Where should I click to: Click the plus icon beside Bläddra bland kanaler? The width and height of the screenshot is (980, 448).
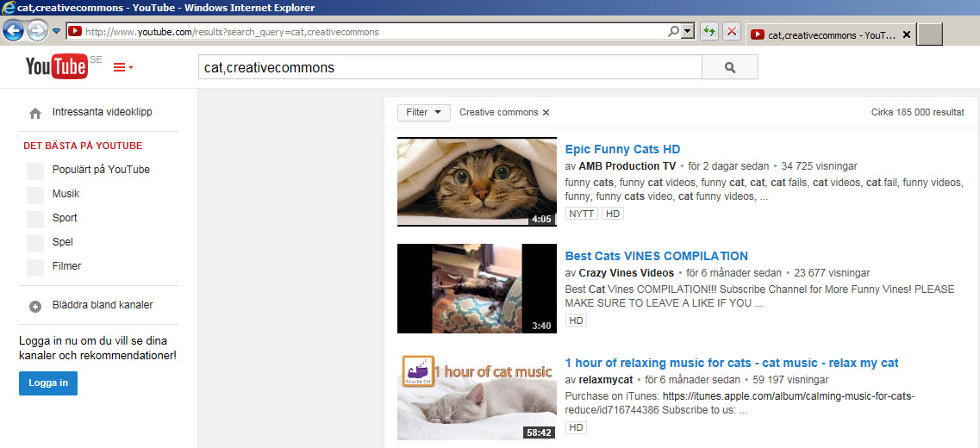coord(35,306)
